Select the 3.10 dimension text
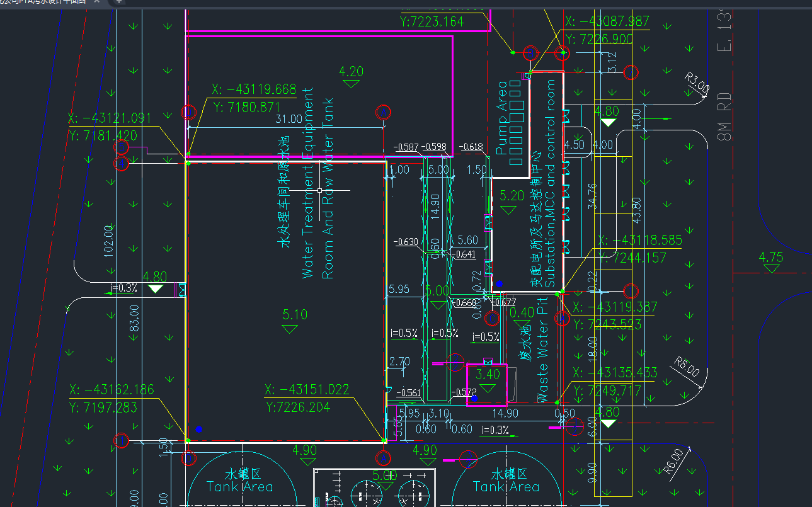 click(438, 413)
